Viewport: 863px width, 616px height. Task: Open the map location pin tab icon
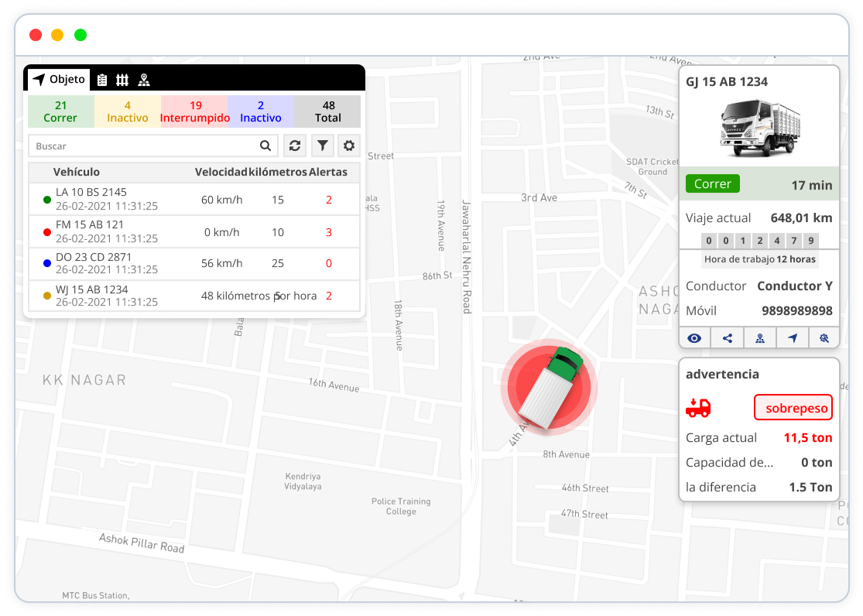144,80
